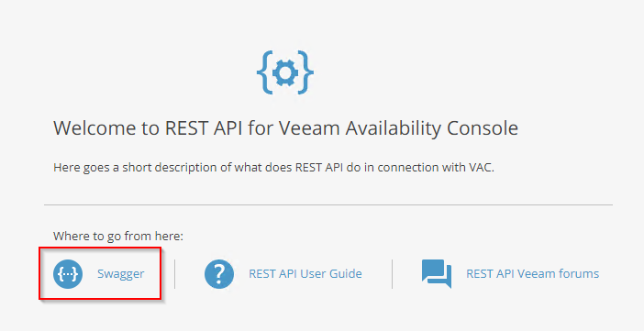Click the round Swagger braces icon
Viewport: 644px width, 331px height.
tap(68, 274)
